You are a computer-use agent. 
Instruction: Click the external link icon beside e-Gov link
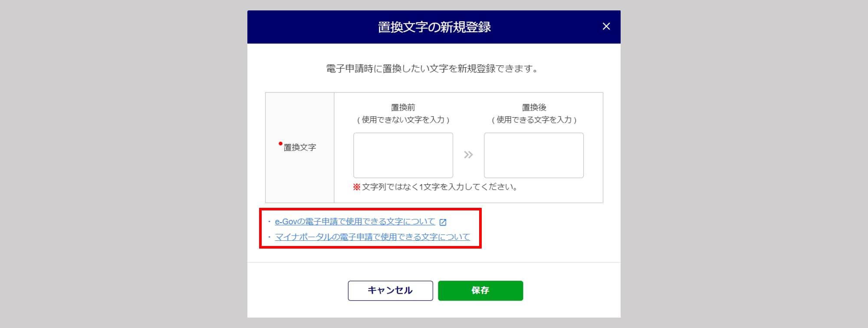(x=443, y=222)
